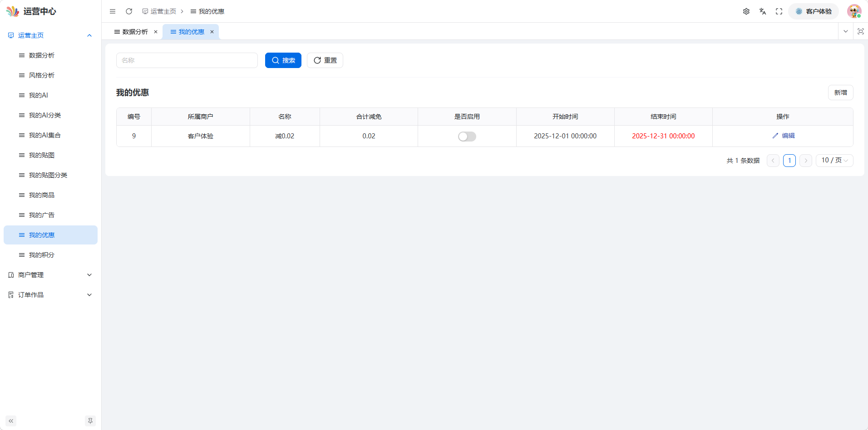
Task: Click the user avatar in the top right
Action: 854,11
